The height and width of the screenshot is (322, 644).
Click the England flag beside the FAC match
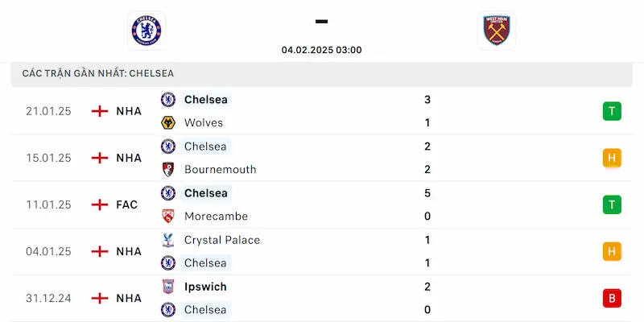click(x=100, y=204)
